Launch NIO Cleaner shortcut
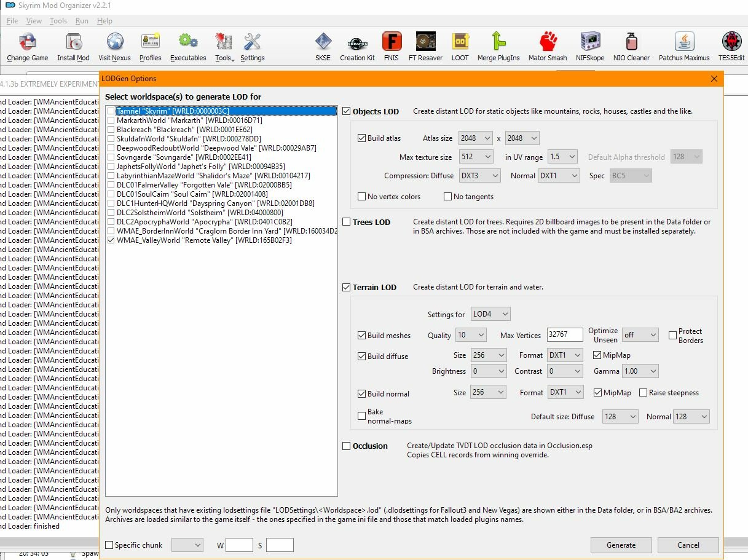The height and width of the screenshot is (560, 748). 631,42
